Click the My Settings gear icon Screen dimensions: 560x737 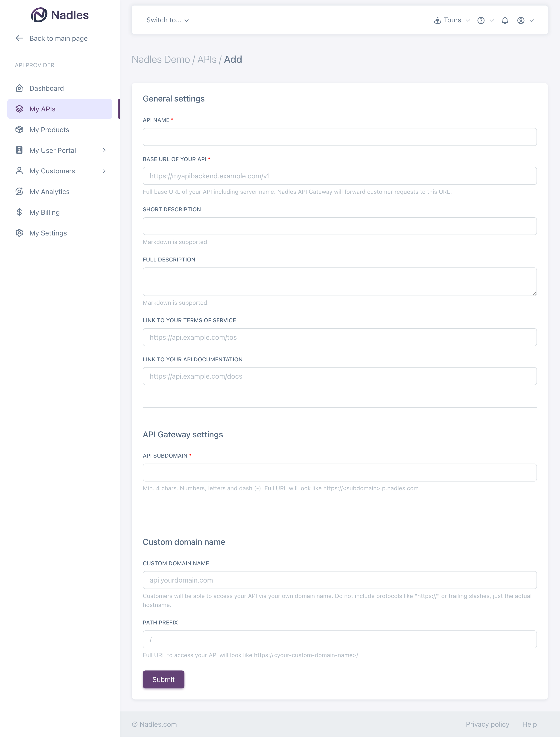[19, 233]
